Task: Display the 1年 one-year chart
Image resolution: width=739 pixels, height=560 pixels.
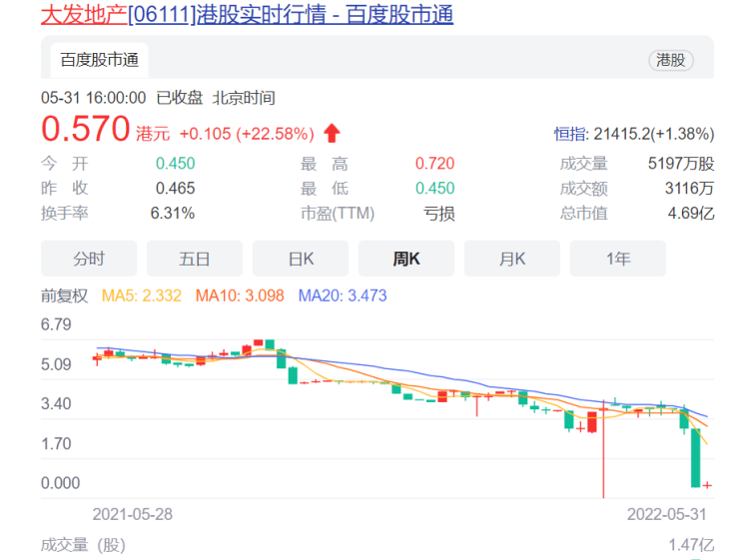Action: (617, 259)
